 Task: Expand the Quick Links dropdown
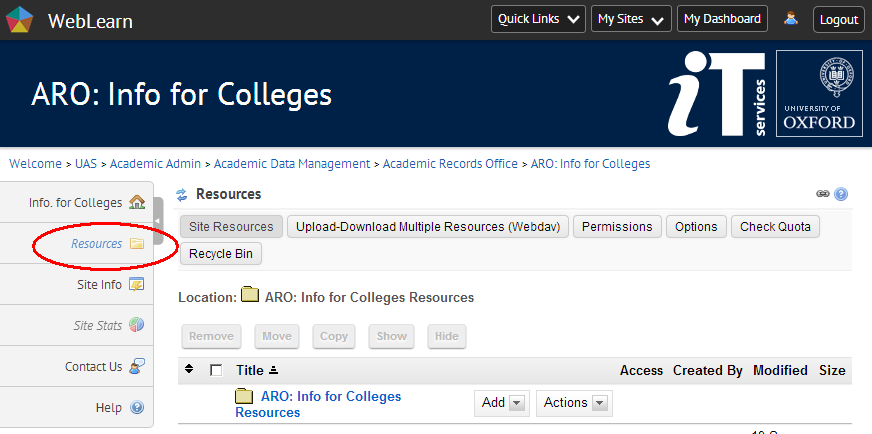coord(538,19)
